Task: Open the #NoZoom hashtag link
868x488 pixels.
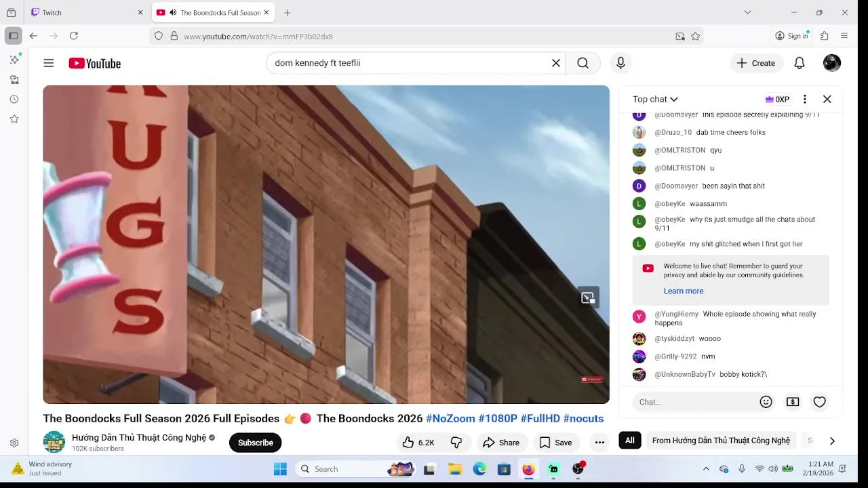Action: tap(450, 418)
